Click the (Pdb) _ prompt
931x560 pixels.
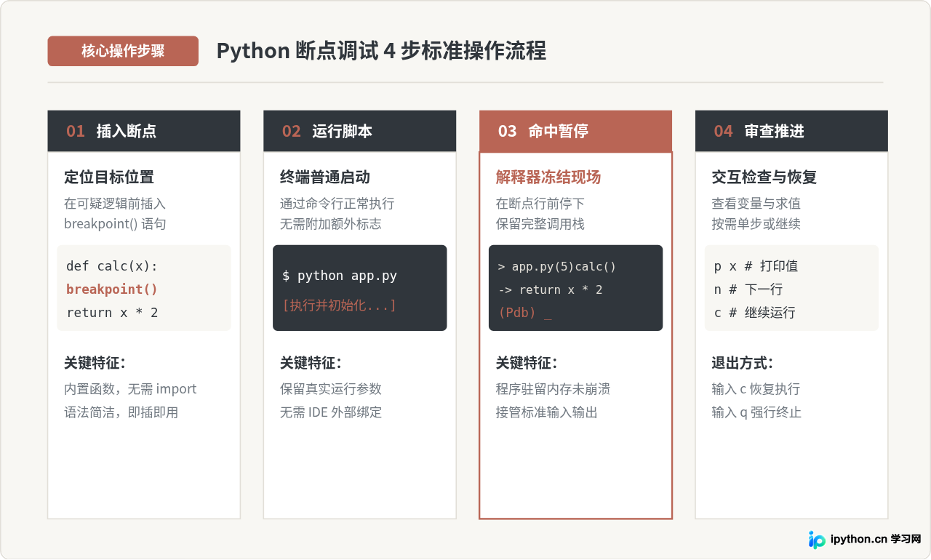[525, 313]
